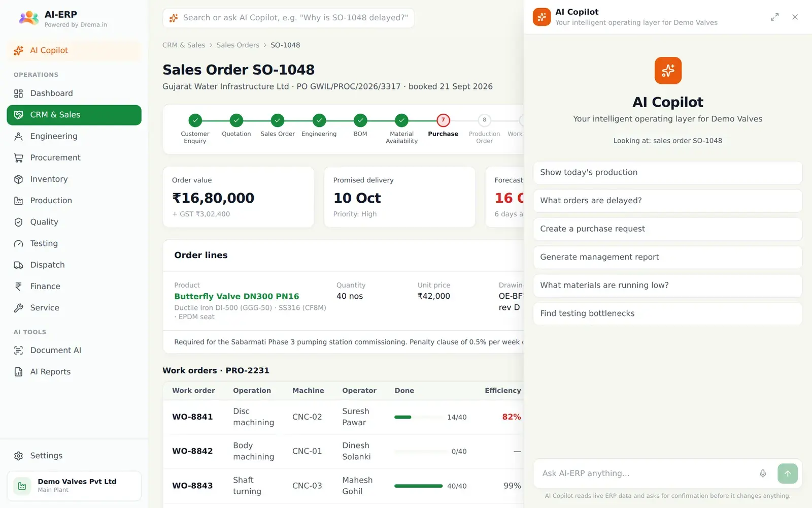Click the WO-8841 progress bar
Screen dimensions: 812x508
[x=418, y=417]
